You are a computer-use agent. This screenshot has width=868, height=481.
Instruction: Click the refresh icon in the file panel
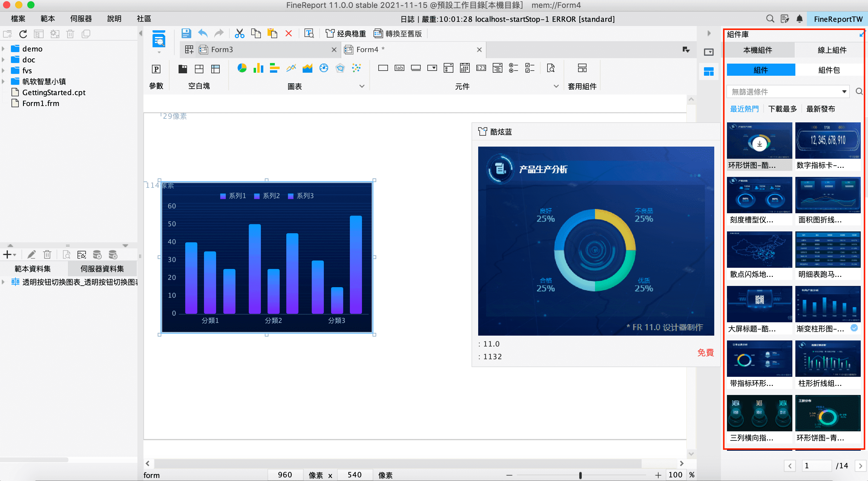[23, 34]
